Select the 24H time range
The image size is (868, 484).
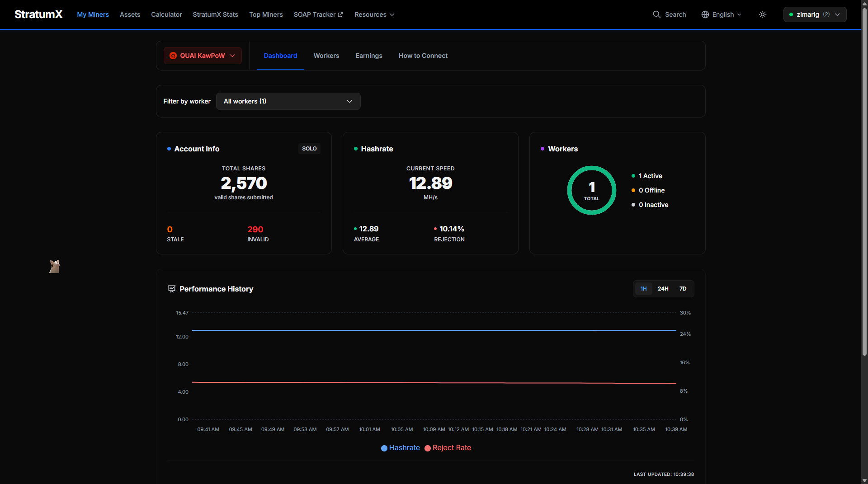coord(663,289)
